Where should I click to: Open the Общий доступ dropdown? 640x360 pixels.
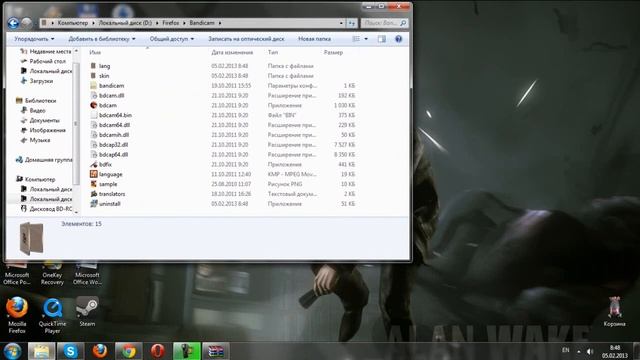coord(171,39)
